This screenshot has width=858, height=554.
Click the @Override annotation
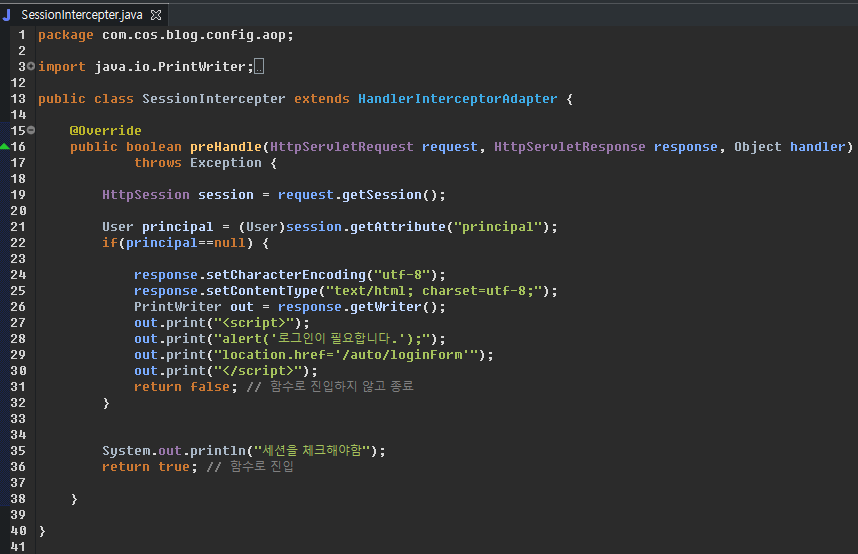(106, 131)
